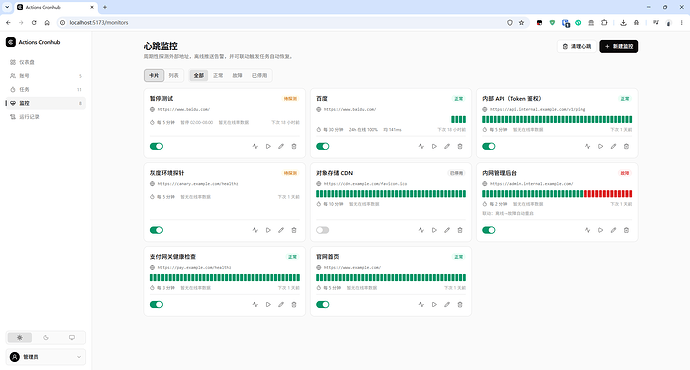690x370 pixels.
Task: Edit the 内网管理后台 monitor
Action: point(613,230)
